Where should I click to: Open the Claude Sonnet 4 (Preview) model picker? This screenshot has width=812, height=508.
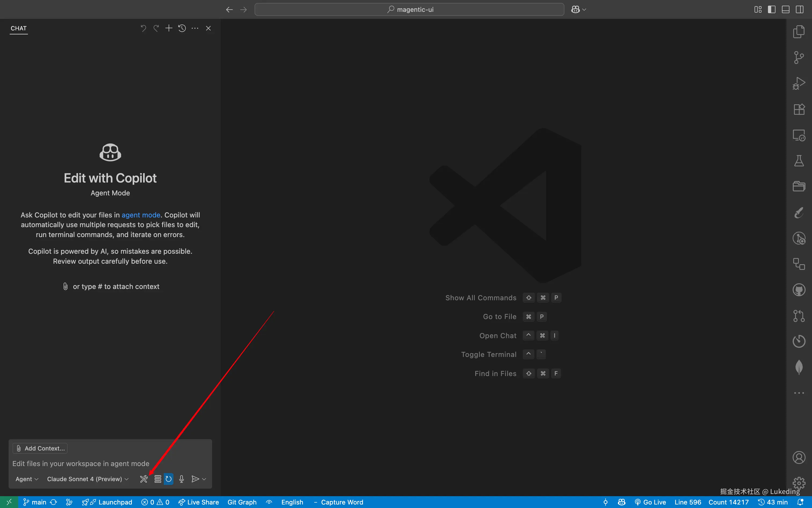pos(88,479)
